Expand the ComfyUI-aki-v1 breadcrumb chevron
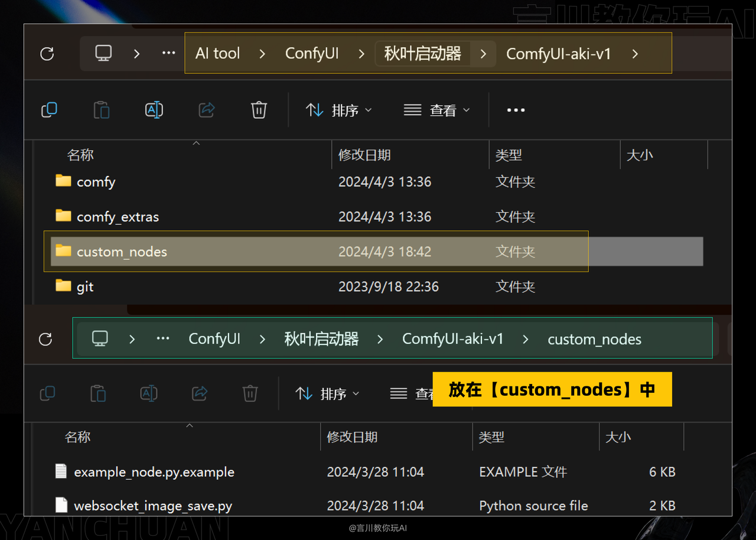 click(634, 53)
